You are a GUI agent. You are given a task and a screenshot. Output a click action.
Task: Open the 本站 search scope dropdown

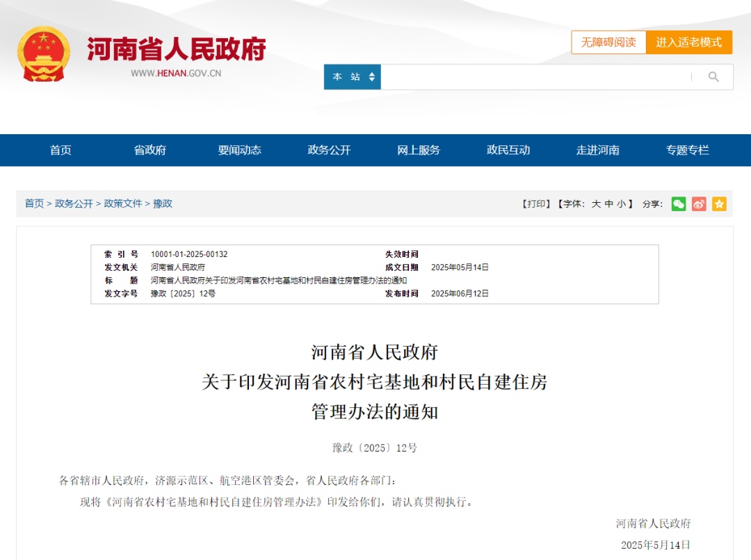click(x=353, y=77)
